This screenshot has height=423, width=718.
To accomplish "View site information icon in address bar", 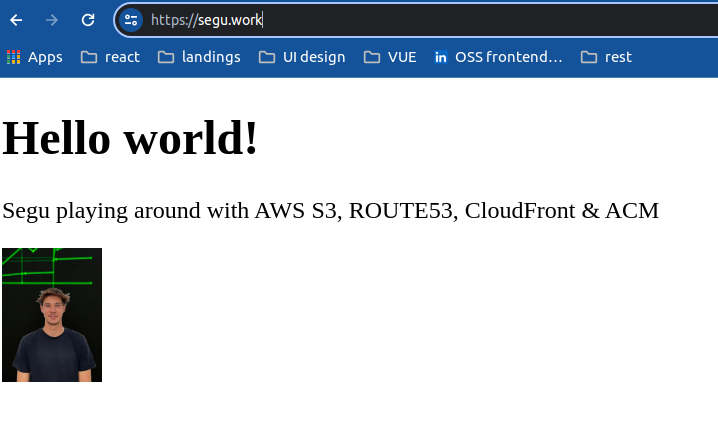I will point(131,20).
